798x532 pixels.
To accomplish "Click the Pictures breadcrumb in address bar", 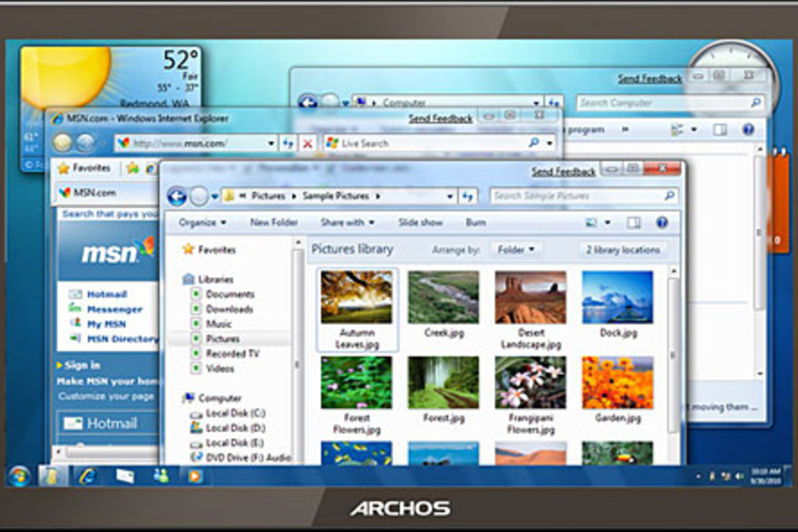I will pos(268,196).
